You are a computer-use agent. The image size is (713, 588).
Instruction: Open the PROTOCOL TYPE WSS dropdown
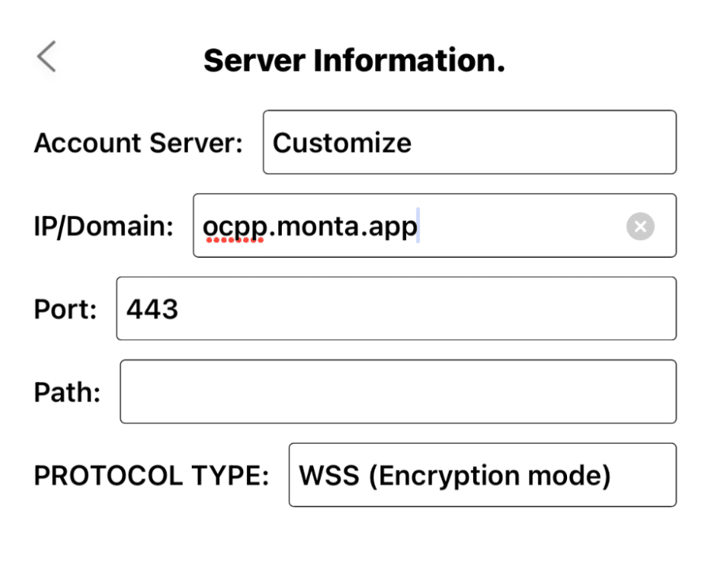[x=483, y=475]
